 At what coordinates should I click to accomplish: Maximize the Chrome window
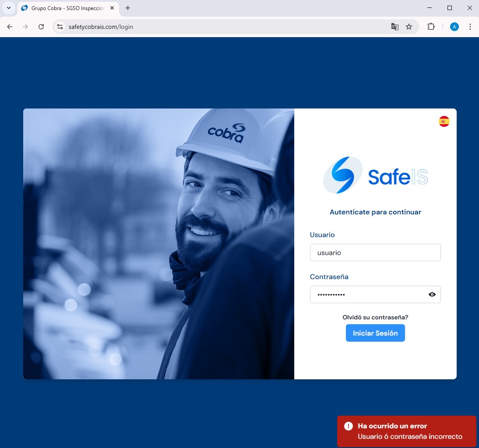tap(450, 8)
